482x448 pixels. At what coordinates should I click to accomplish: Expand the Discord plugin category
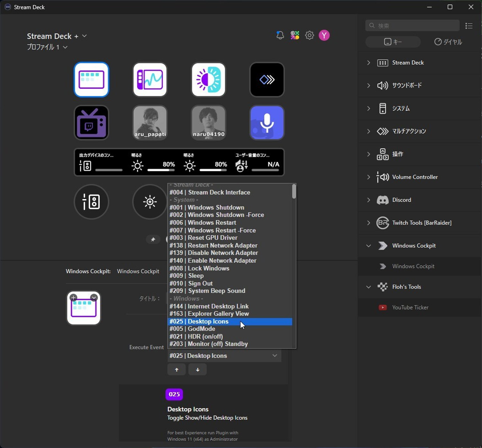pos(369,200)
